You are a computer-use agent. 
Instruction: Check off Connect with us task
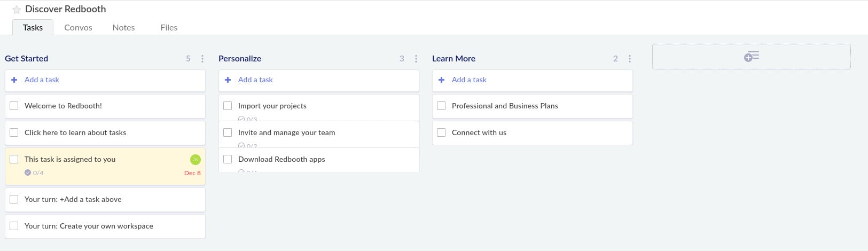(441, 132)
